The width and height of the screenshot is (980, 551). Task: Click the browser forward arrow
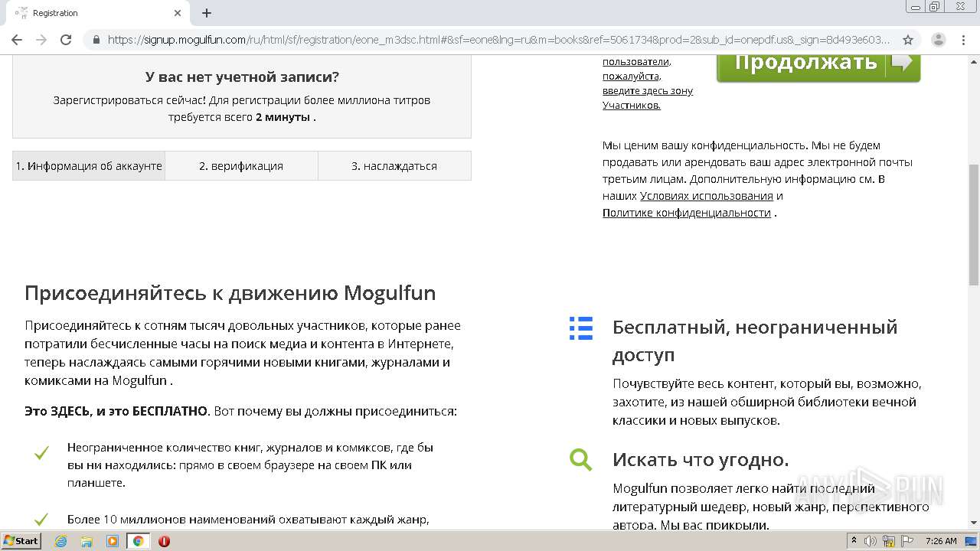pos(41,40)
